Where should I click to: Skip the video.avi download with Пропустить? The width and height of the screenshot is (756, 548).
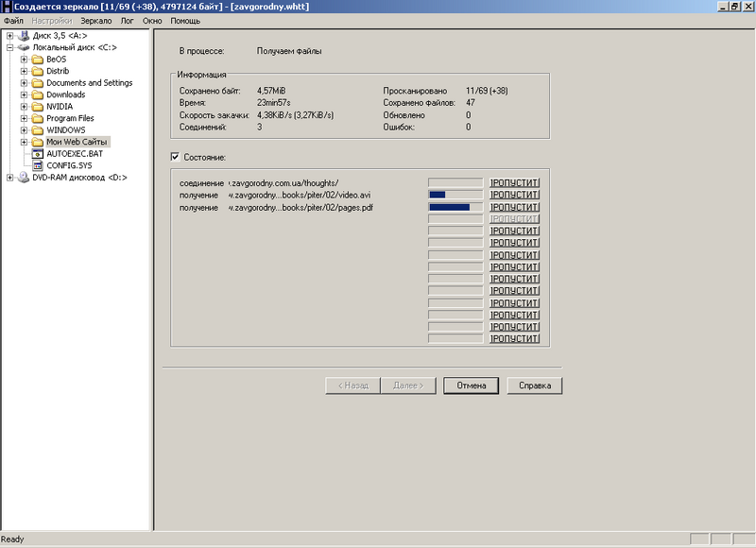coord(514,195)
